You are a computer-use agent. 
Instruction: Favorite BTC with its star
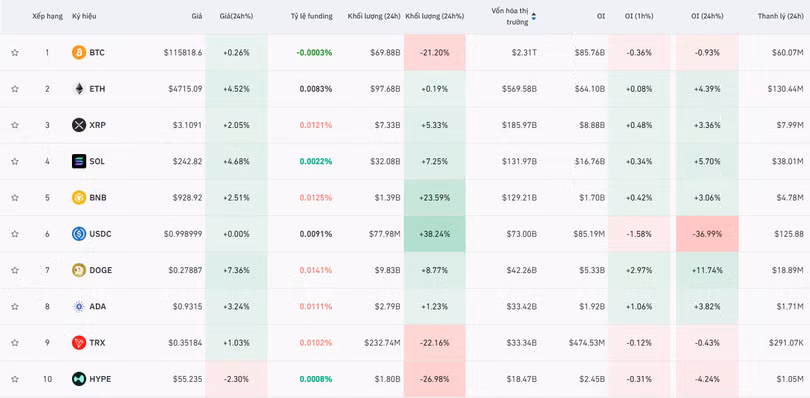(15, 53)
